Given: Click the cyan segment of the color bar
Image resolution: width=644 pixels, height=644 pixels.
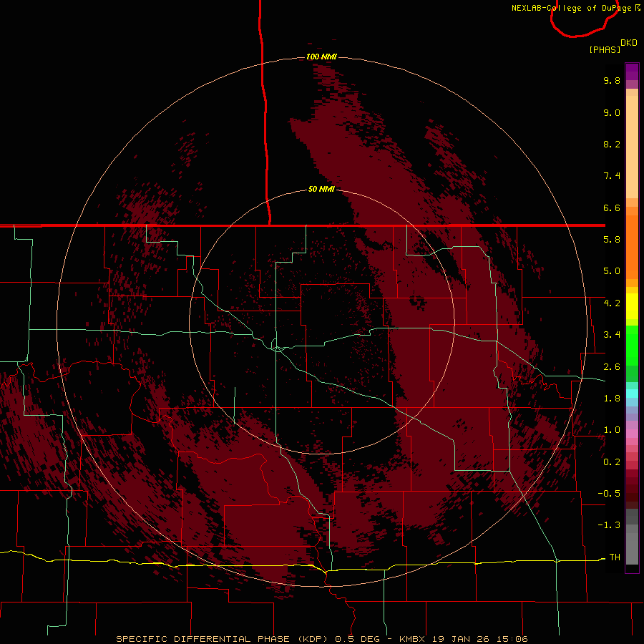Looking at the screenshot, I should pyautogui.click(x=632, y=394).
